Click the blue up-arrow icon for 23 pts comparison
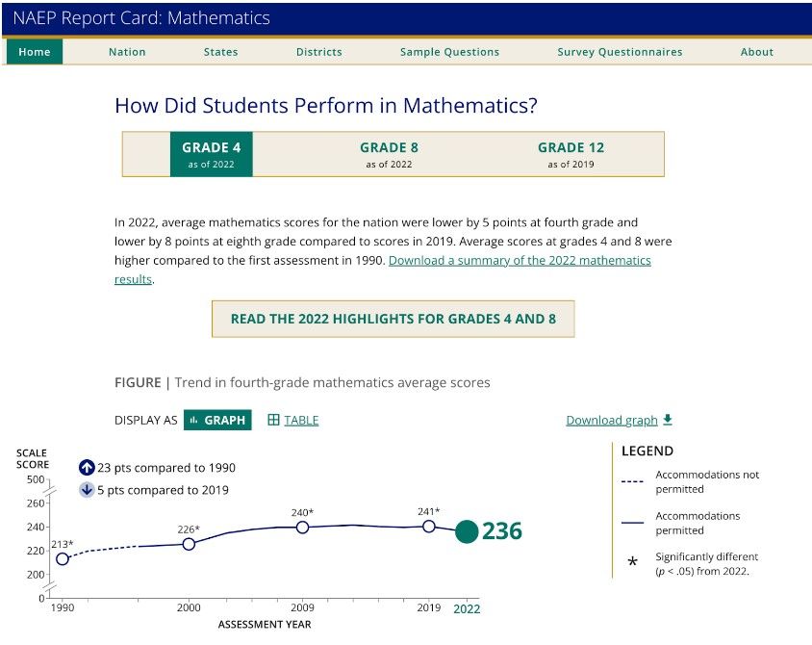This screenshot has width=812, height=645. coord(87,467)
